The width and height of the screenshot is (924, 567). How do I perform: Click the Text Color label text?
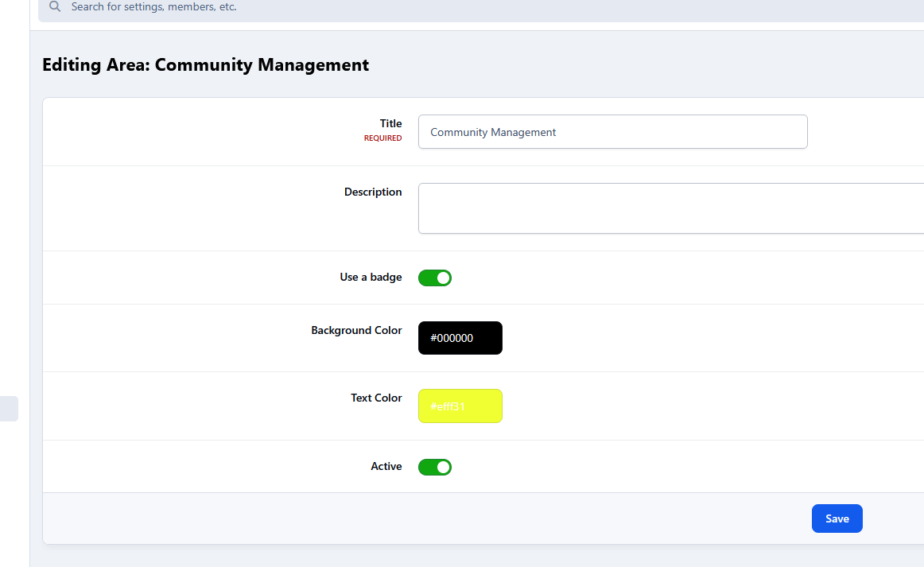click(376, 398)
